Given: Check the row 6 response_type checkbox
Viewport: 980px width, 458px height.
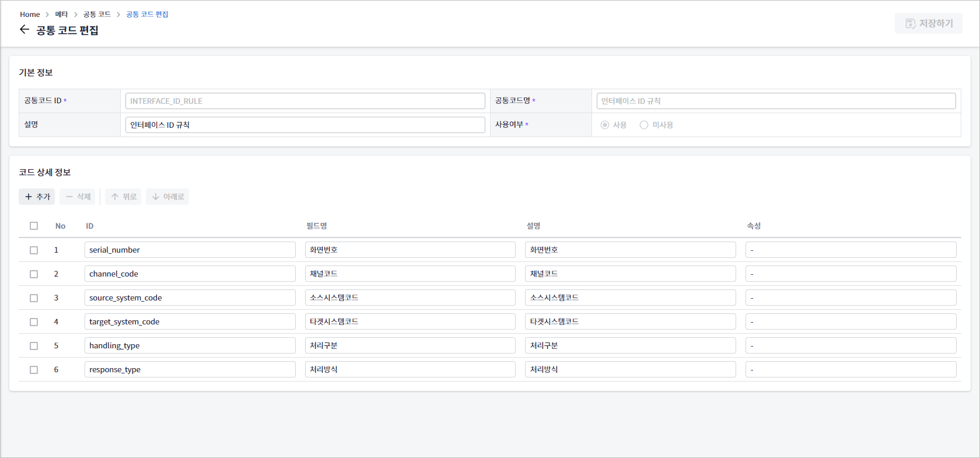Looking at the screenshot, I should [x=34, y=370].
